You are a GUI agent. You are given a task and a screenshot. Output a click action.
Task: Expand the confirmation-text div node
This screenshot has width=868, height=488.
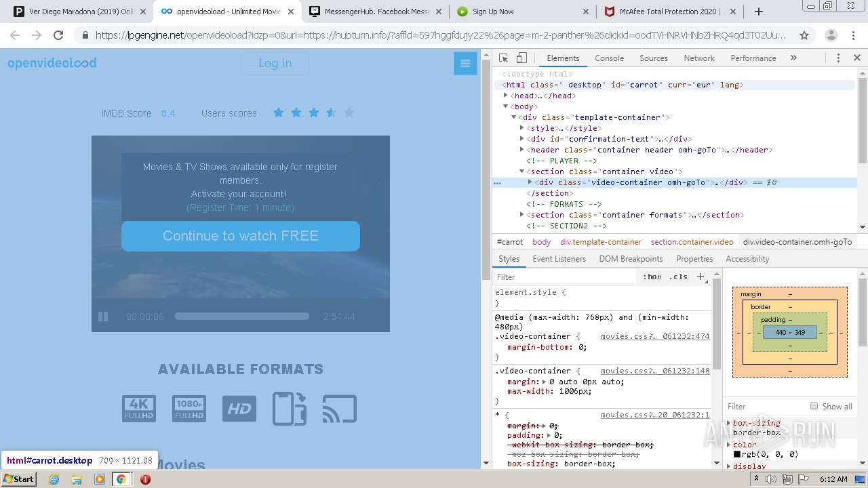(521, 139)
